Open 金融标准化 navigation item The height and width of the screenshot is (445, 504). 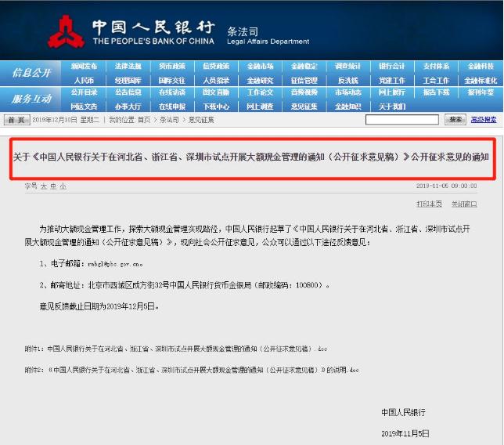tap(481, 81)
